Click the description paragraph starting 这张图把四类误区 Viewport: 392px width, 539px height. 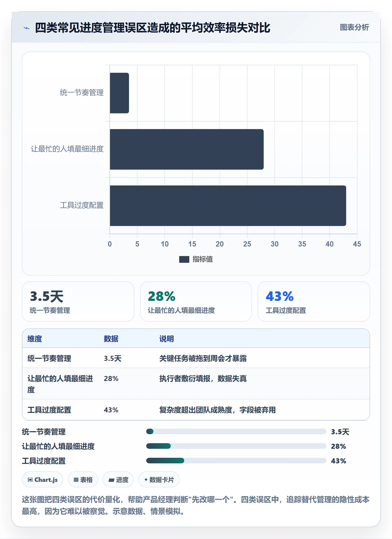[196, 505]
